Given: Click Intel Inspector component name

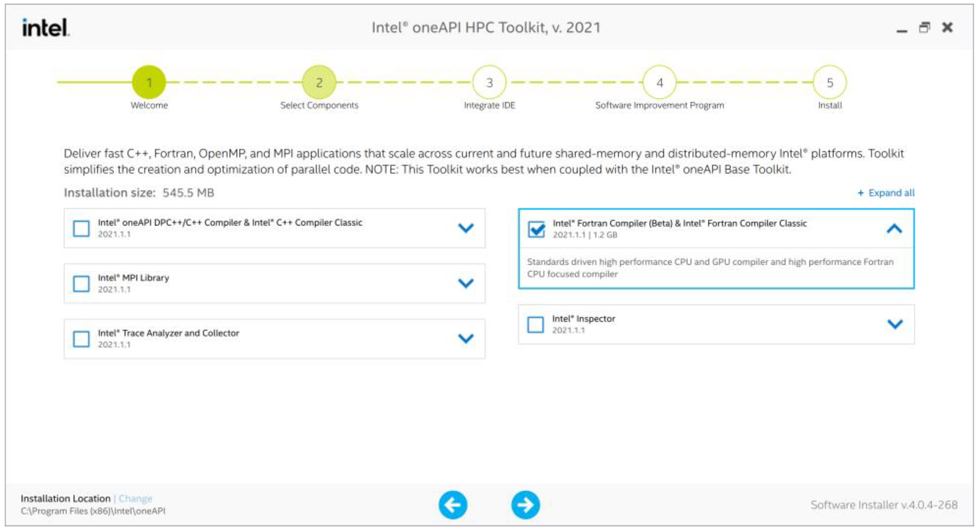Looking at the screenshot, I should click(x=583, y=318).
